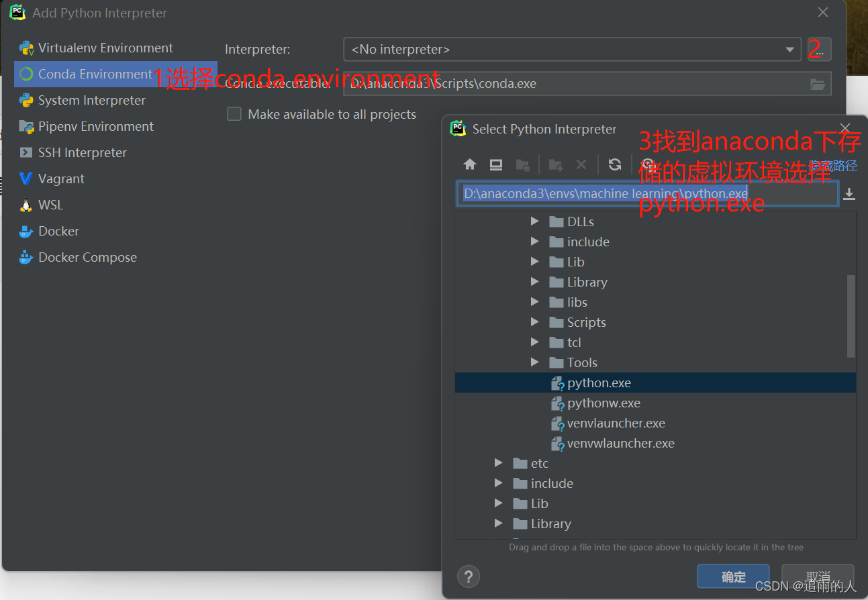Expand the etc folder
The width and height of the screenshot is (868, 600).
pyautogui.click(x=498, y=463)
